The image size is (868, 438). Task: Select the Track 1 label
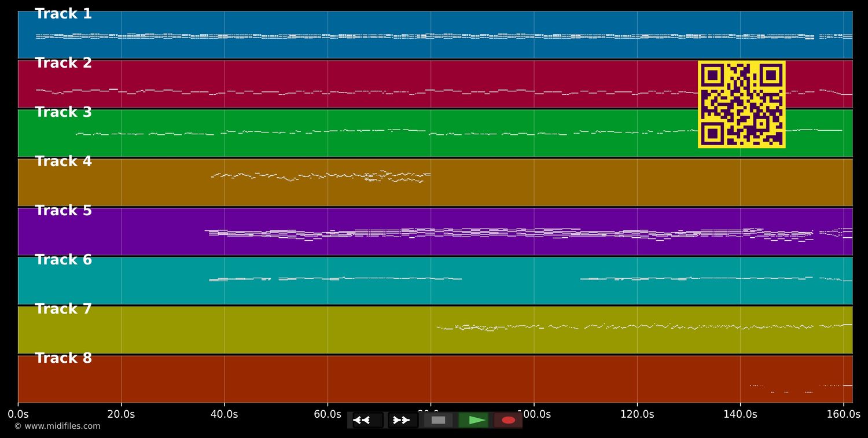coord(63,14)
